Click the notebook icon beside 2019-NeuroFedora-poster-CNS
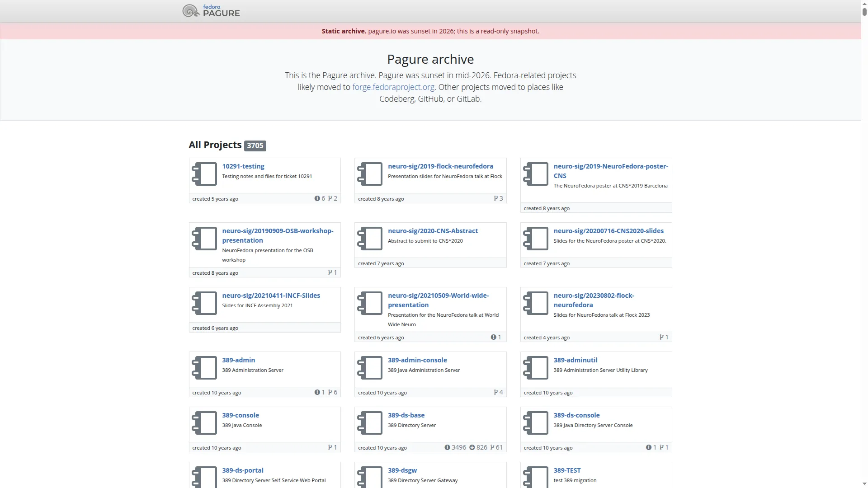 point(536,174)
